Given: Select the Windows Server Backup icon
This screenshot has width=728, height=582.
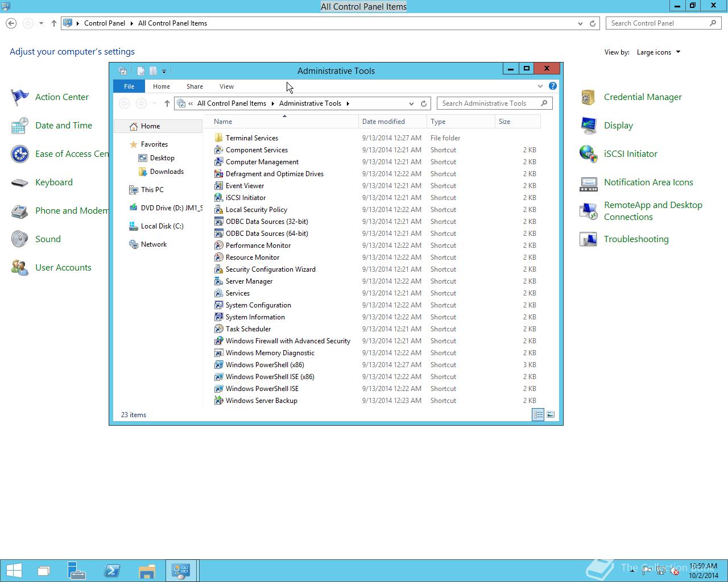Looking at the screenshot, I should pyautogui.click(x=218, y=401).
